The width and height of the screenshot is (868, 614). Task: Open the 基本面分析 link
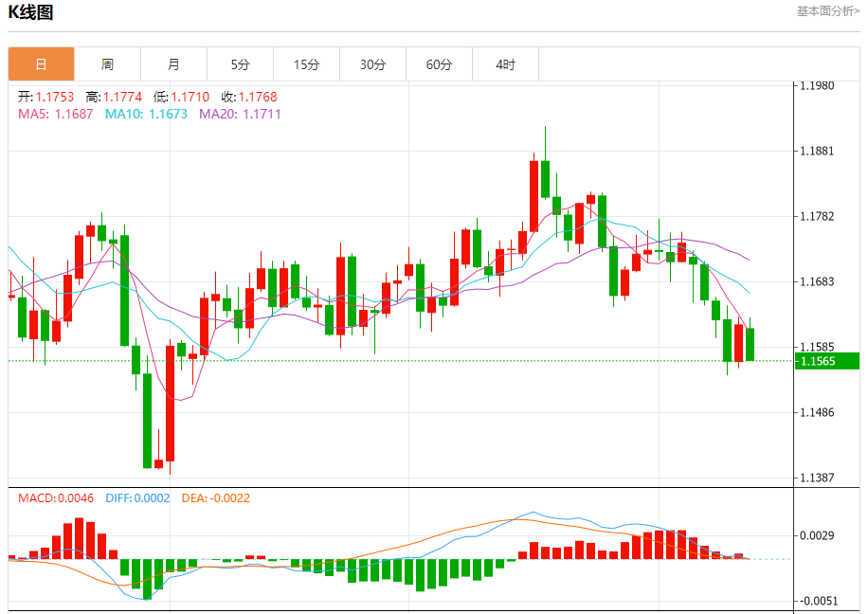[828, 11]
